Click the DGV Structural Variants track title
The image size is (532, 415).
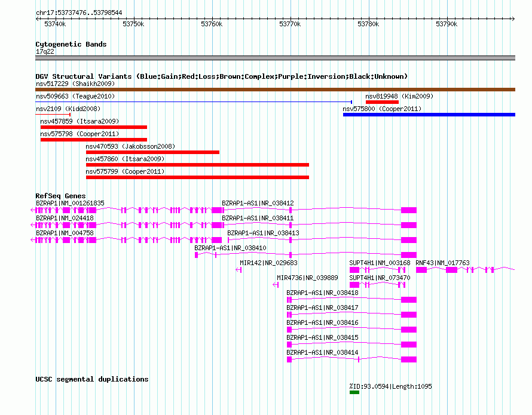click(222, 76)
